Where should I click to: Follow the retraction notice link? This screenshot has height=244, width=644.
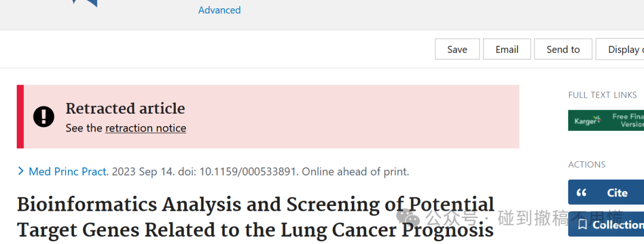point(146,128)
